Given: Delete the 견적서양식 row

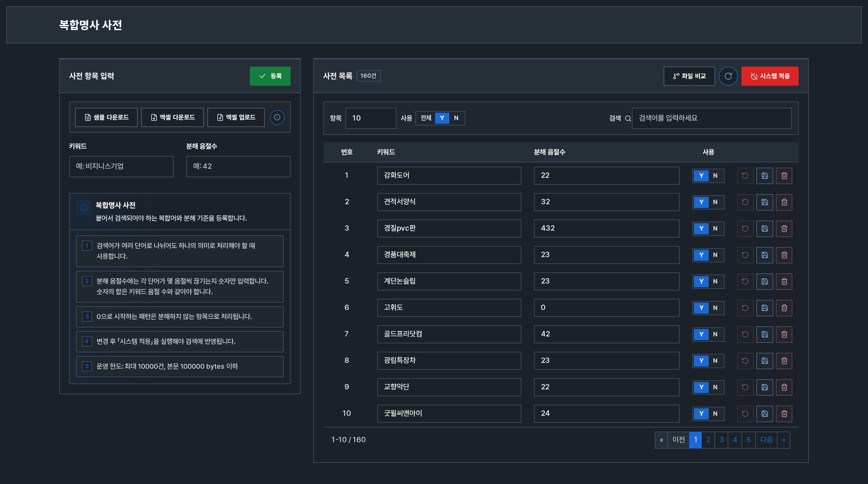Looking at the screenshot, I should 784,202.
